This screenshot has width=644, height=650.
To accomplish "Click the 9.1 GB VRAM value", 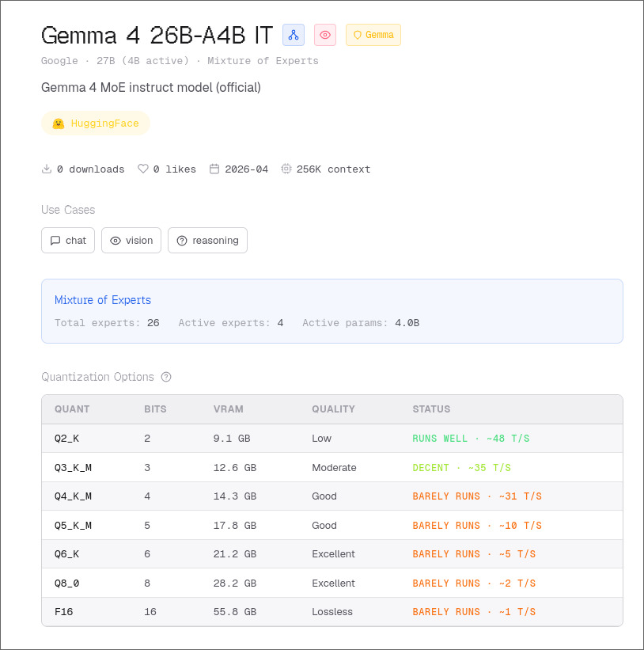I will pos(232,439).
